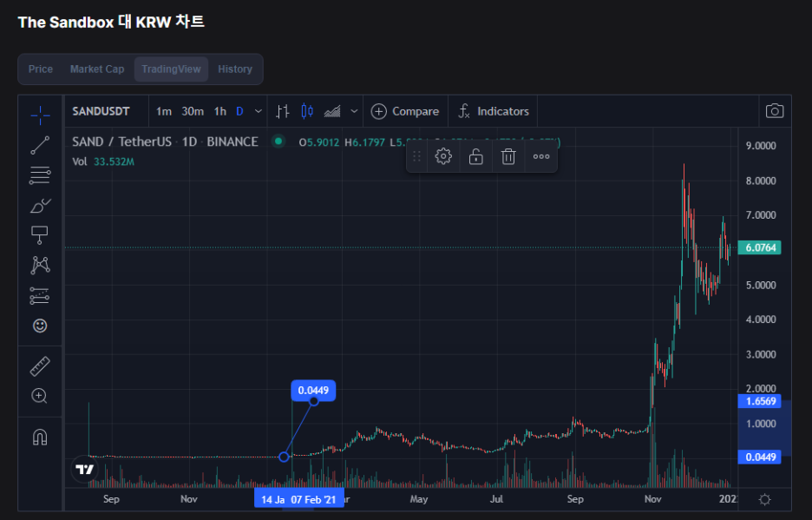Click the 14 Ja date label
The image size is (812, 520).
(x=272, y=500)
